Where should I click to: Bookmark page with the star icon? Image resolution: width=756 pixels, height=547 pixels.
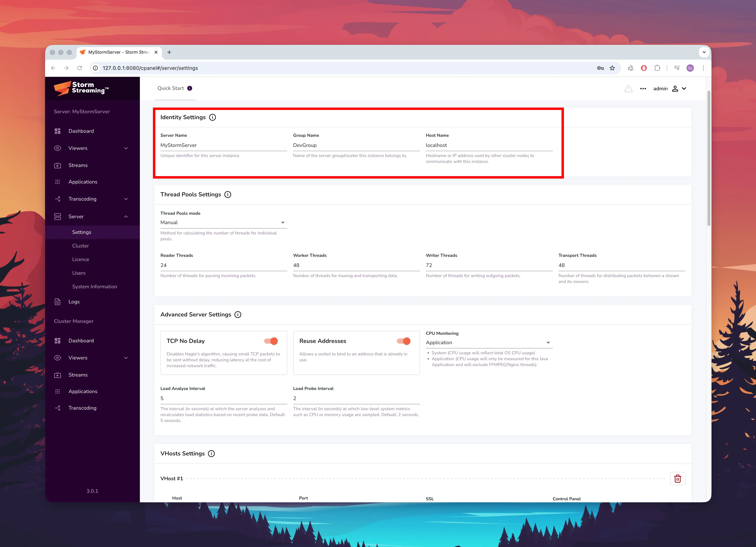612,68
